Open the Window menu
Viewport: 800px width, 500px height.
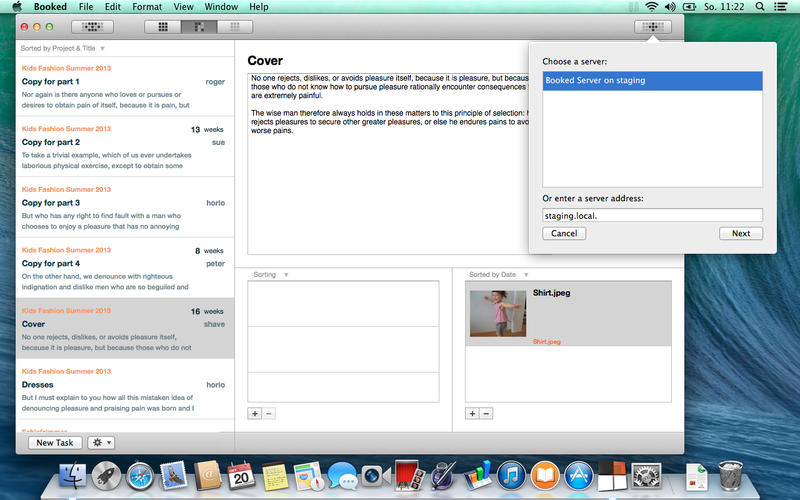point(221,7)
